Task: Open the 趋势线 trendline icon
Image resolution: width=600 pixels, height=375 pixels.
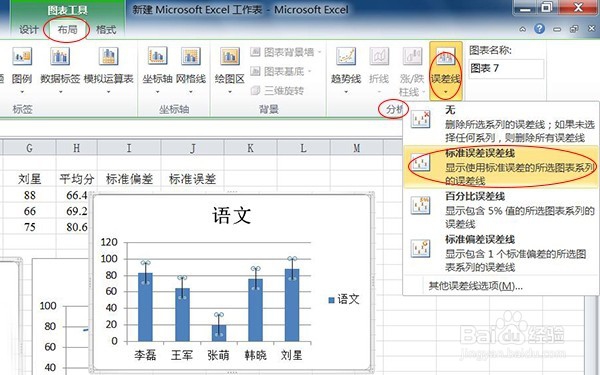Action: [x=346, y=57]
